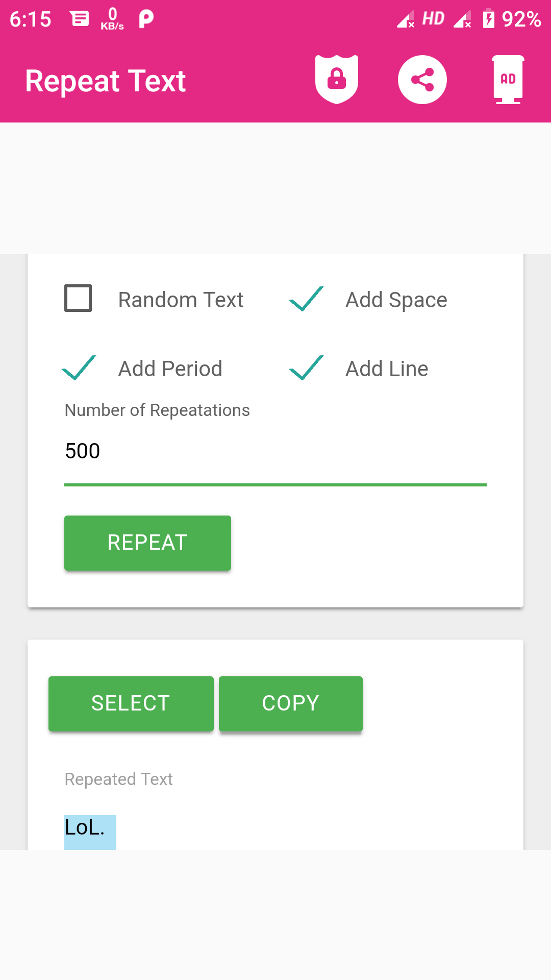This screenshot has width=551, height=980.
Task: Tap the HD signal indicator
Action: tap(433, 19)
